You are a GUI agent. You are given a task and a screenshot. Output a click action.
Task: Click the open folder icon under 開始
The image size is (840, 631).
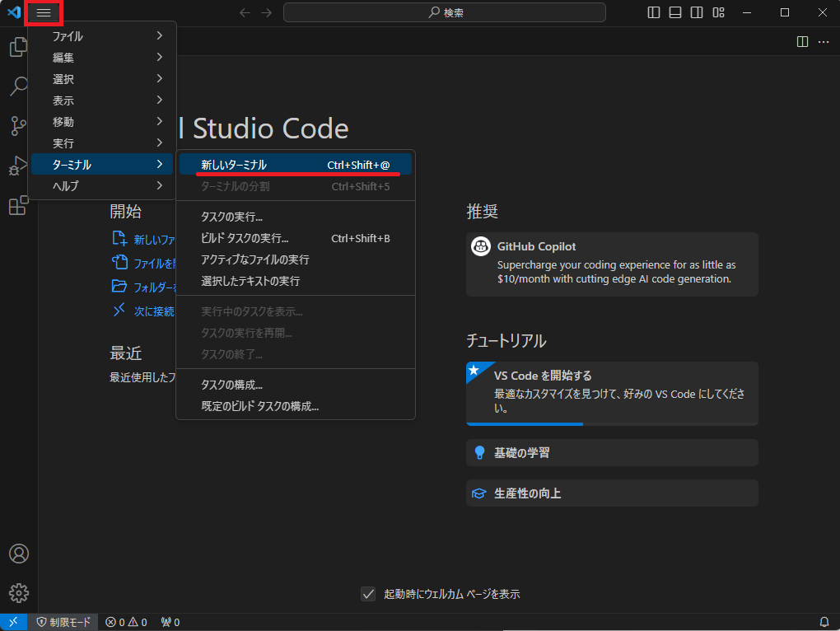click(119, 286)
